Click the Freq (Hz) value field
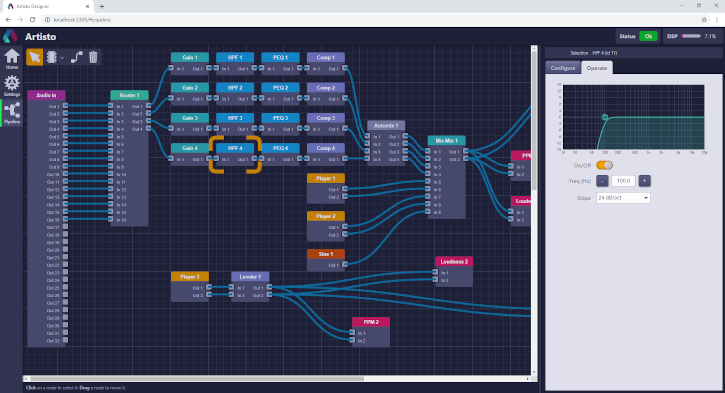This screenshot has width=725, height=393. tap(623, 181)
